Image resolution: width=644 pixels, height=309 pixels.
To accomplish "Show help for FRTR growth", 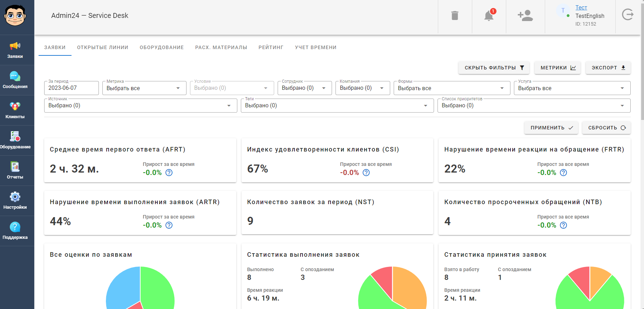I will (563, 173).
